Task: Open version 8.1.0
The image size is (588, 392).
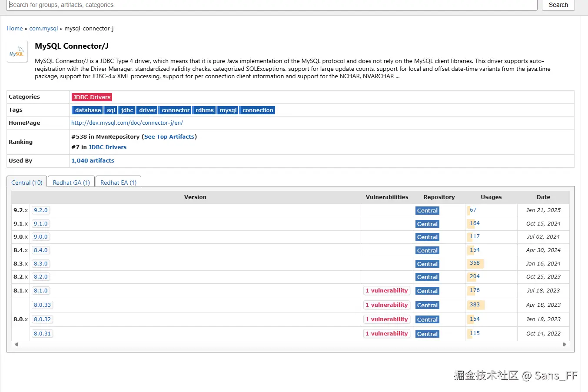Action: pyautogui.click(x=40, y=291)
